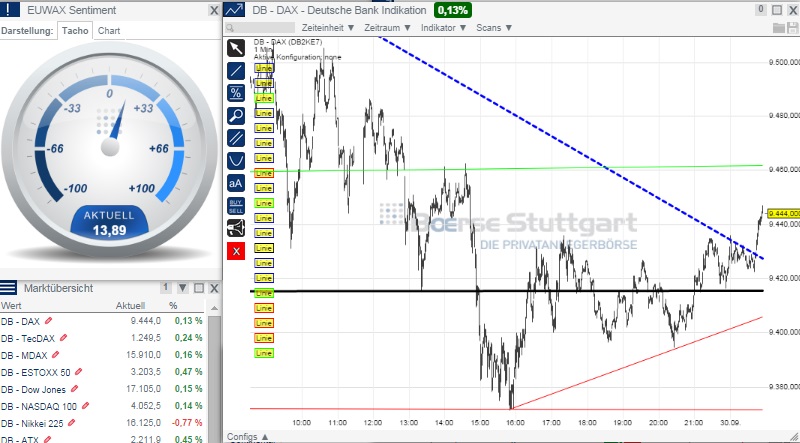Screen dimensions: 800x443
Task: Click the 0 badge in chart header
Action: click(x=761, y=9)
